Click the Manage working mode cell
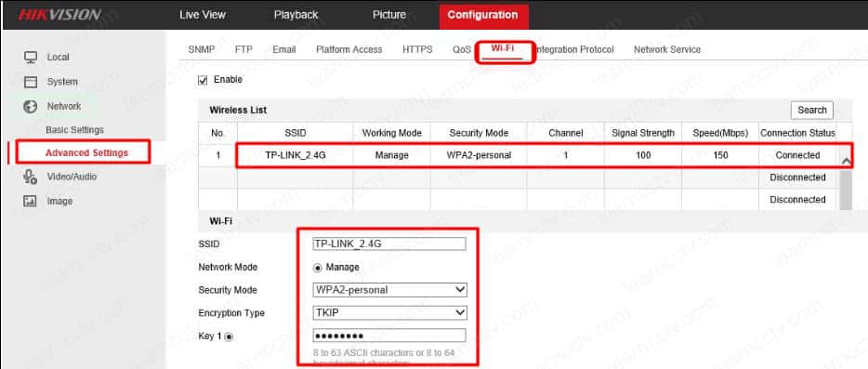 pos(392,156)
